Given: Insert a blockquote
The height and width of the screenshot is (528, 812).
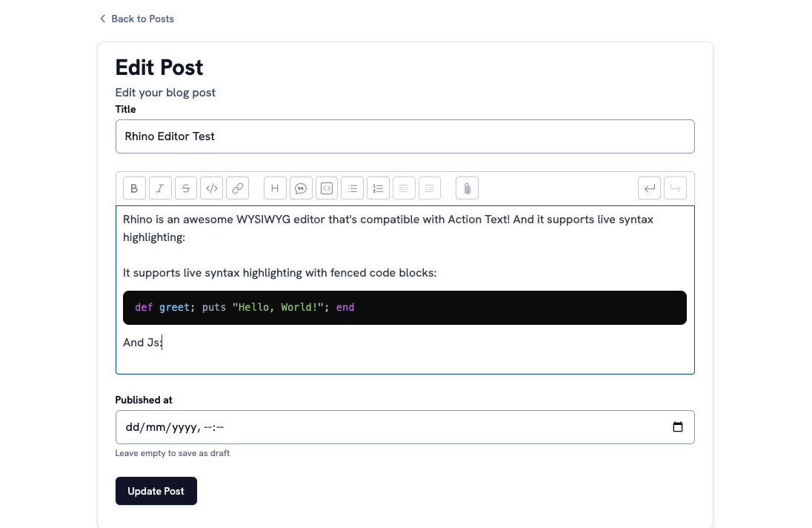Looking at the screenshot, I should (301, 188).
